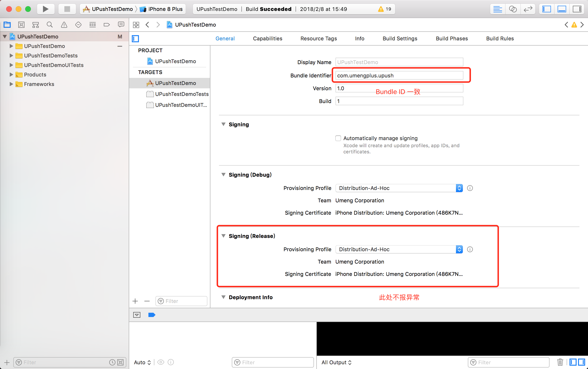Run the build with the Play button
The image size is (588, 369).
click(45, 9)
